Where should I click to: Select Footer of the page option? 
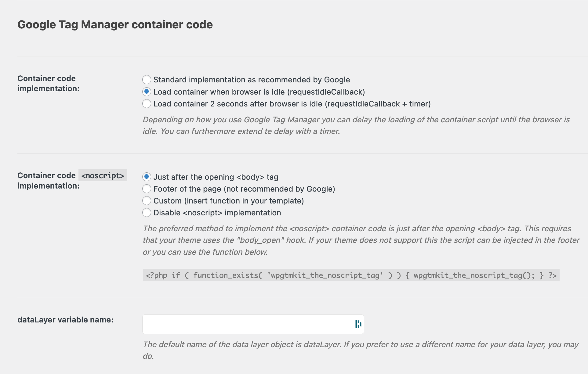pos(147,189)
